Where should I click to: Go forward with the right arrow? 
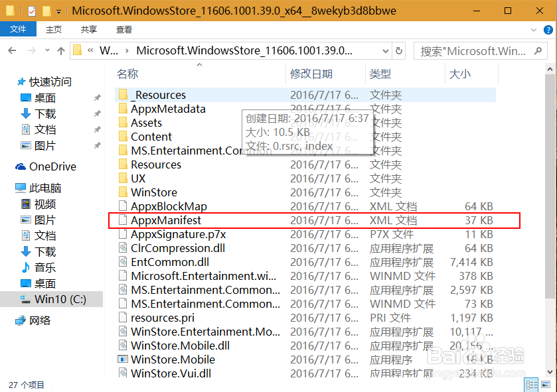(x=32, y=50)
